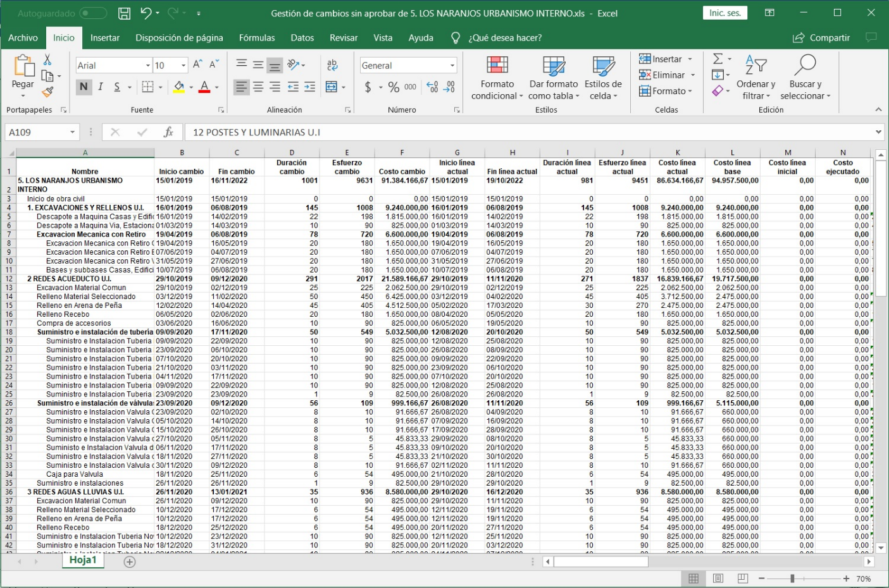Click the increase indent icon
The image size is (889, 588).
(309, 87)
